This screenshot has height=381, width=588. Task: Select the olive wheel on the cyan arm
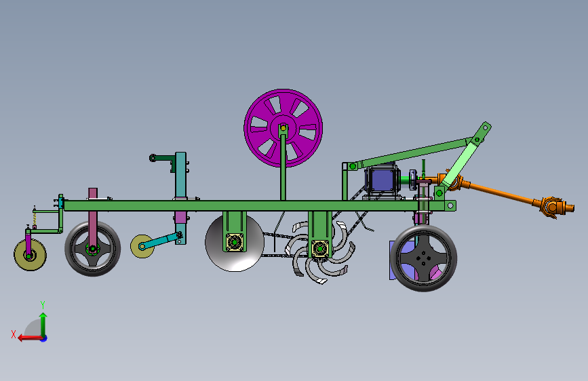(142, 246)
